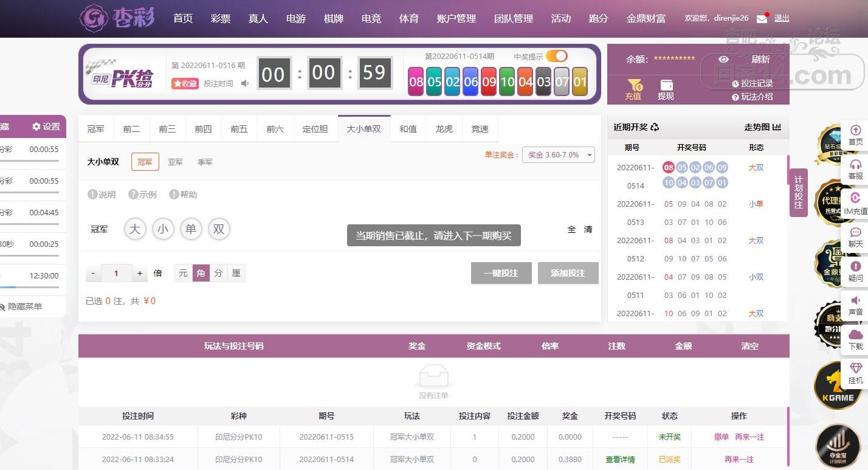Select the 小 bet option
This screenshot has width=868, height=470.
click(x=163, y=229)
